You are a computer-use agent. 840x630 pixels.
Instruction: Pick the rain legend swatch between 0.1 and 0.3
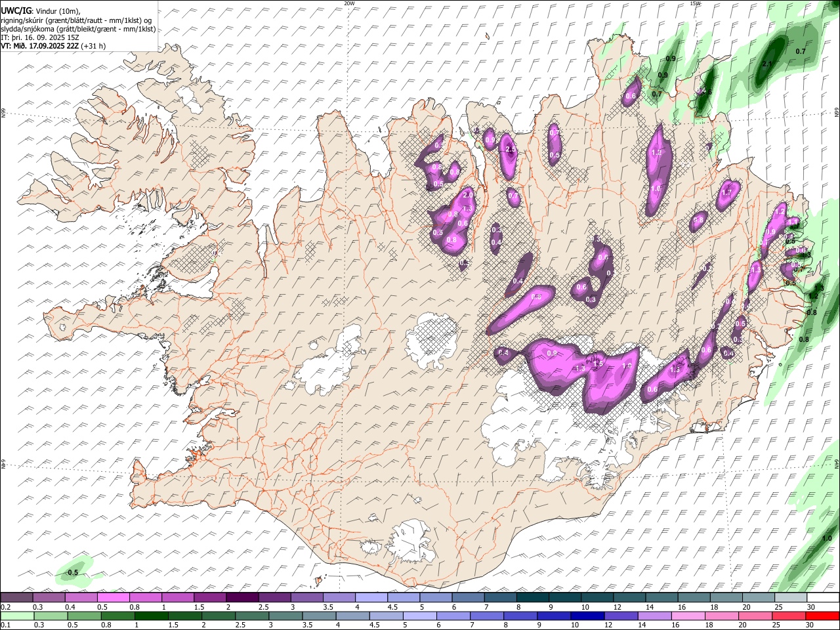17,616
